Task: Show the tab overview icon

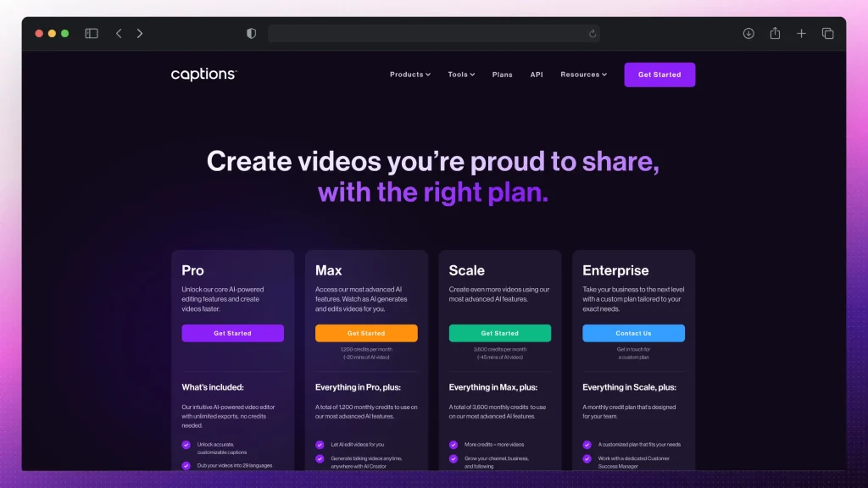Action: 827,34
